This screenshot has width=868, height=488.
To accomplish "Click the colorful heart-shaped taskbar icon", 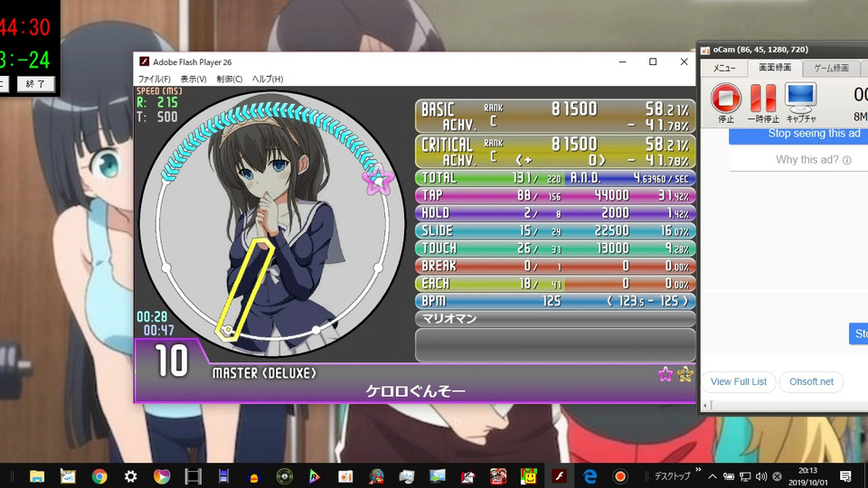I will coord(161,476).
